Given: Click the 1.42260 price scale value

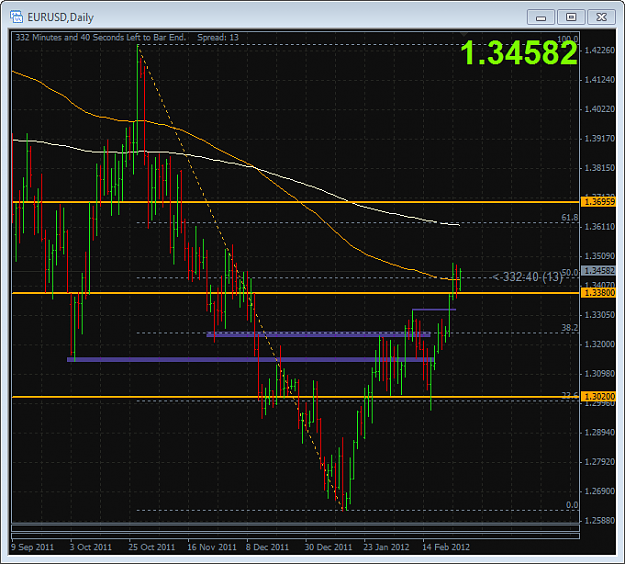Looking at the screenshot, I should point(599,50).
